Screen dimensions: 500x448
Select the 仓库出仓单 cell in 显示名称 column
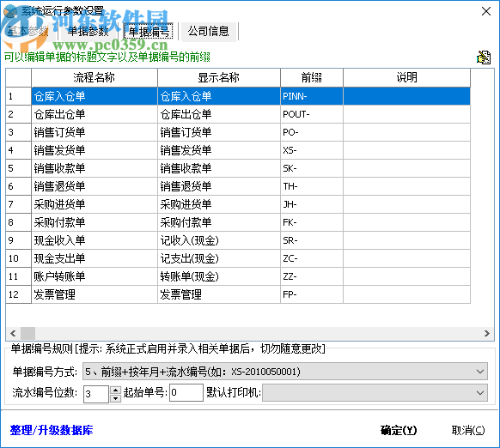(219, 114)
